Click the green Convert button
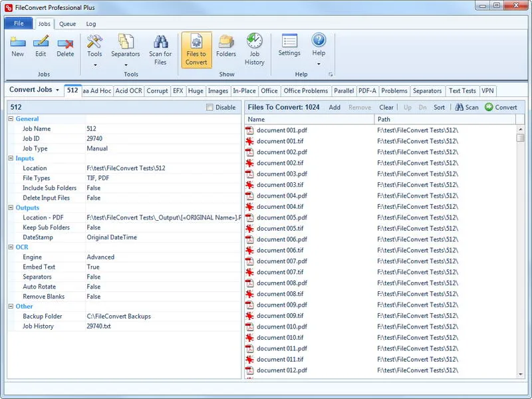Image resolution: width=532 pixels, height=399 pixels. click(501, 107)
